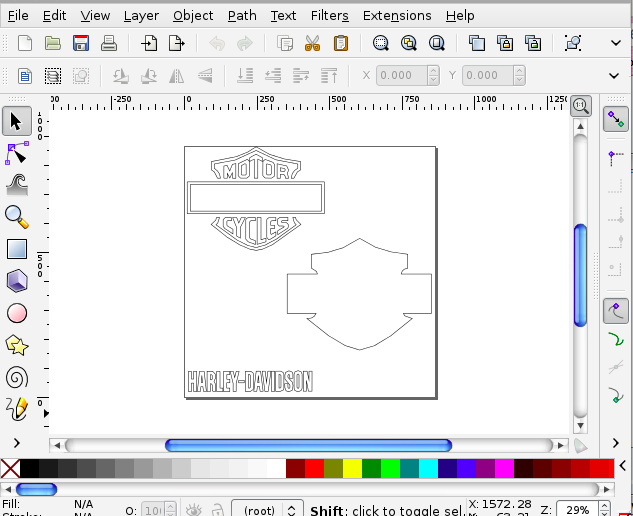Open the File menu
Screen dimensions: 633x516
point(18,16)
